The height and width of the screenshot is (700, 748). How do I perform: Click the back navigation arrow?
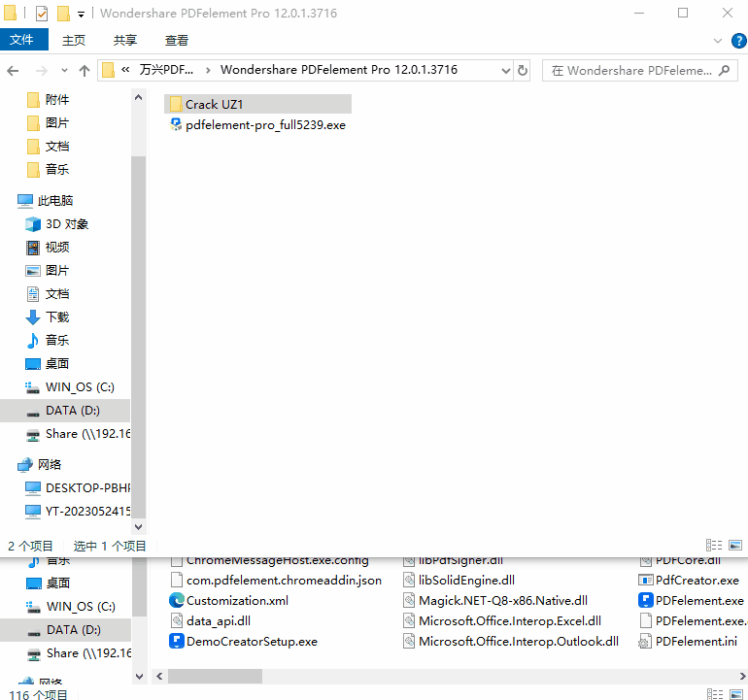[14, 71]
